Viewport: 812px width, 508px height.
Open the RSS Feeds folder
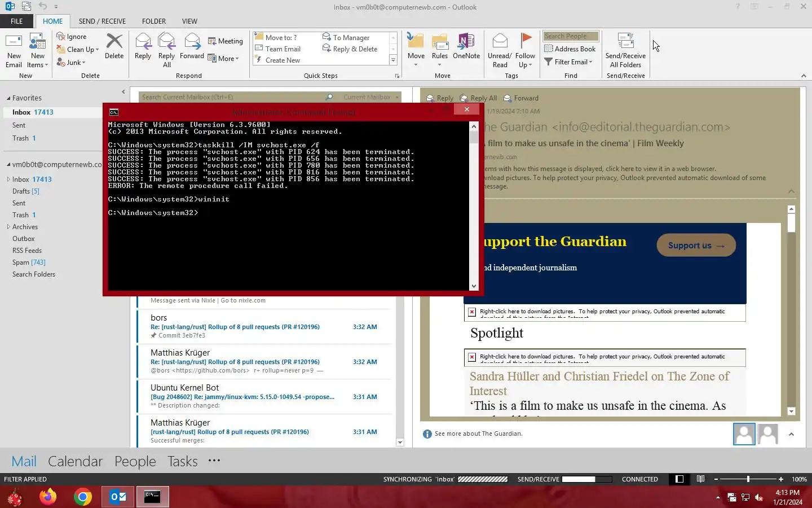click(27, 251)
